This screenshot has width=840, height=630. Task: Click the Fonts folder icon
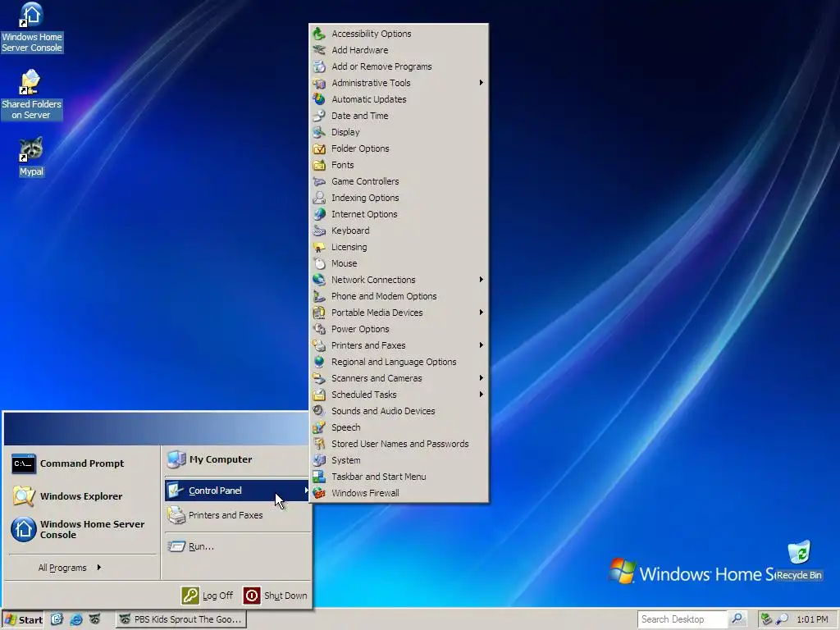click(319, 165)
